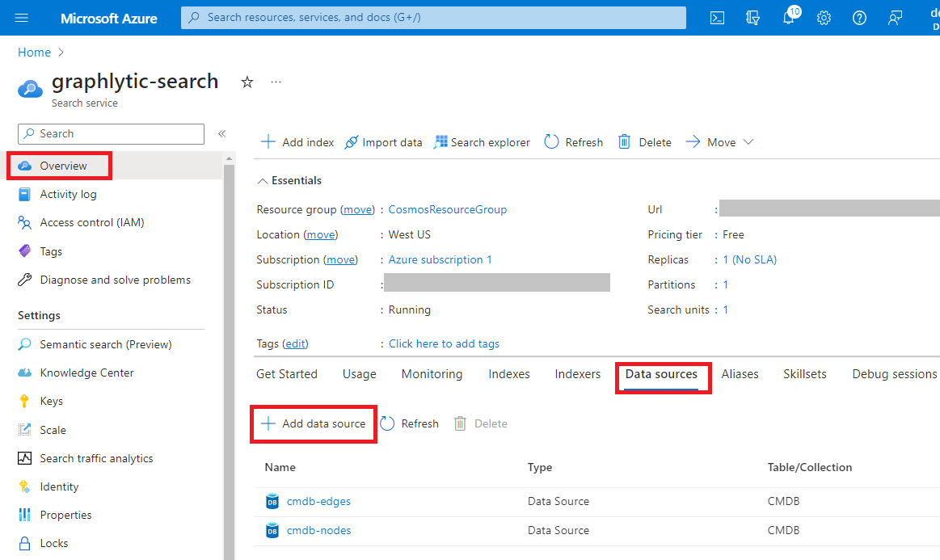Open Keys in the Settings menu
The height and width of the screenshot is (560, 940).
point(51,401)
